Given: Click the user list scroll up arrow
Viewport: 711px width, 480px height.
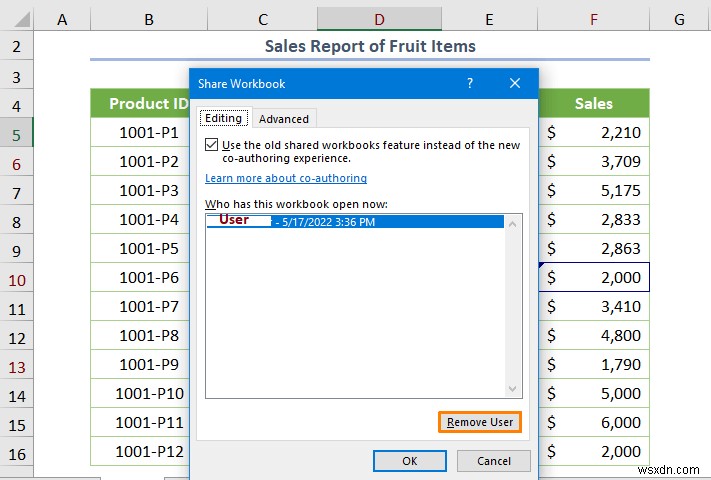Looking at the screenshot, I should coord(513,223).
